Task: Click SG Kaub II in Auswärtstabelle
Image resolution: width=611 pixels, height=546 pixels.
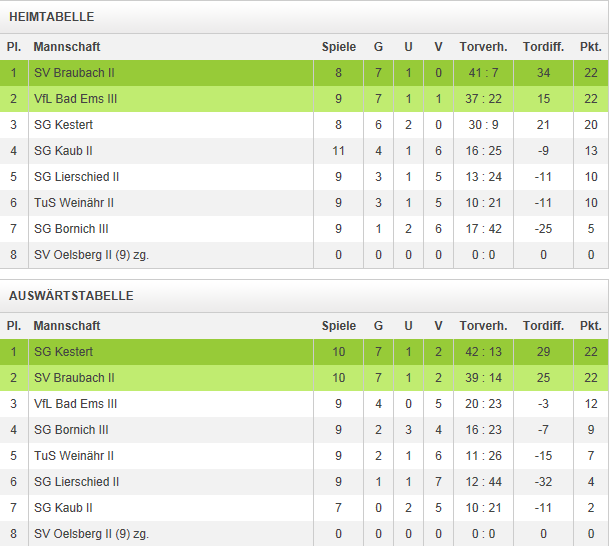Action: (x=63, y=508)
